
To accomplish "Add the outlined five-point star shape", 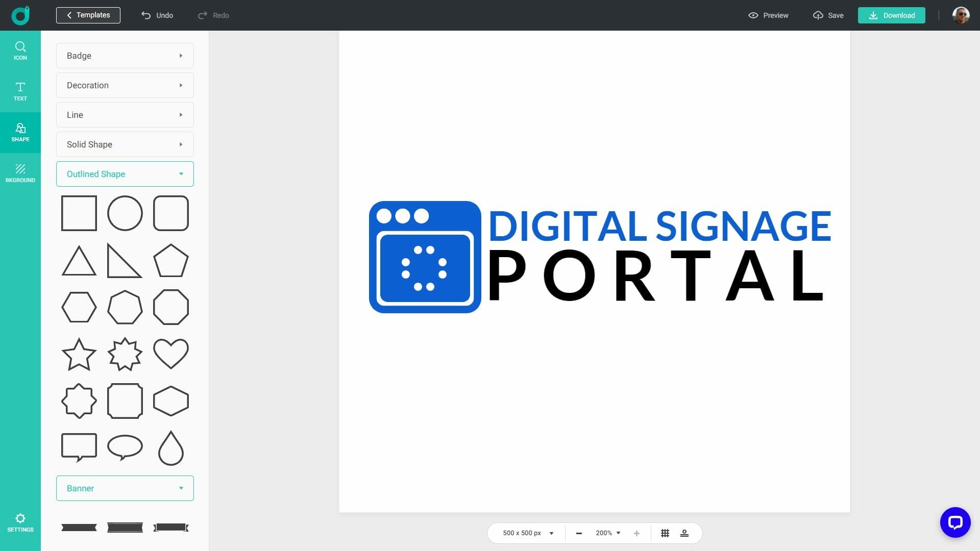I will click(x=79, y=354).
